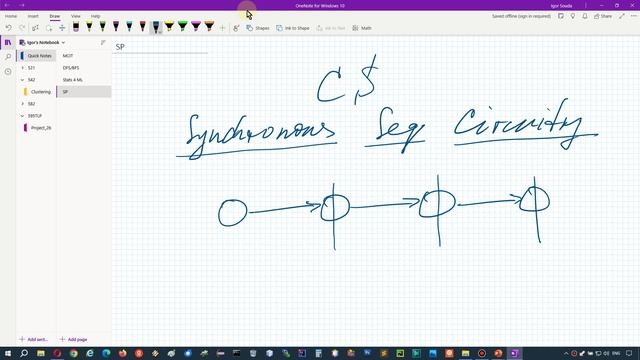This screenshot has width=640, height=360.
Task: Select the pink highlighter
Action: click(x=196, y=27)
